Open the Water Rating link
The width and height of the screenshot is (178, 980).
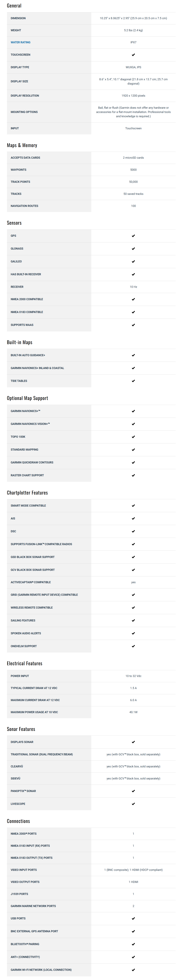tap(21, 42)
